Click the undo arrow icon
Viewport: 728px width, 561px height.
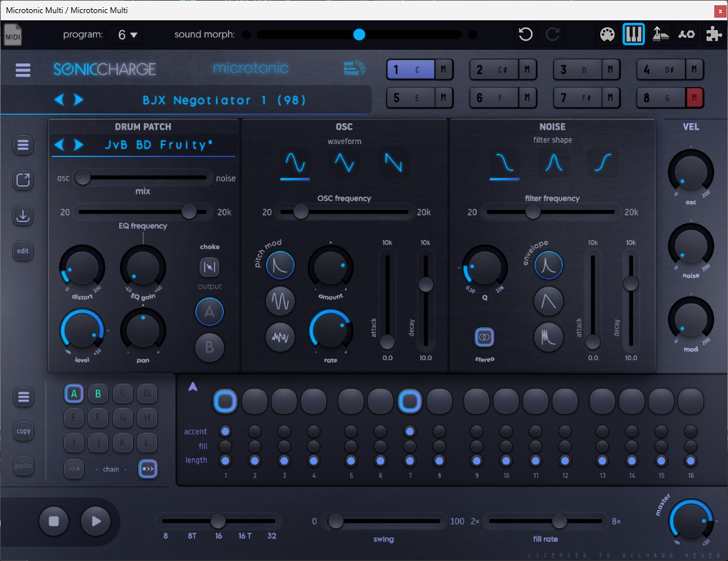tap(526, 34)
